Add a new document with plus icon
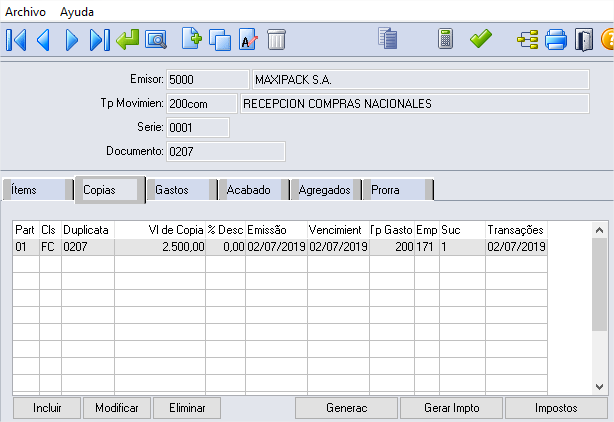The height and width of the screenshot is (422, 614). [192, 38]
